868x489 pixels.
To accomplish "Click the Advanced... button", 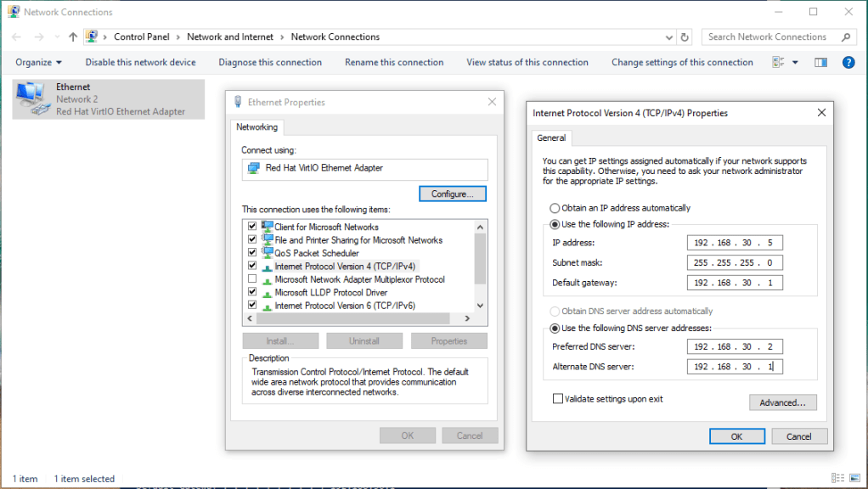I will (782, 402).
